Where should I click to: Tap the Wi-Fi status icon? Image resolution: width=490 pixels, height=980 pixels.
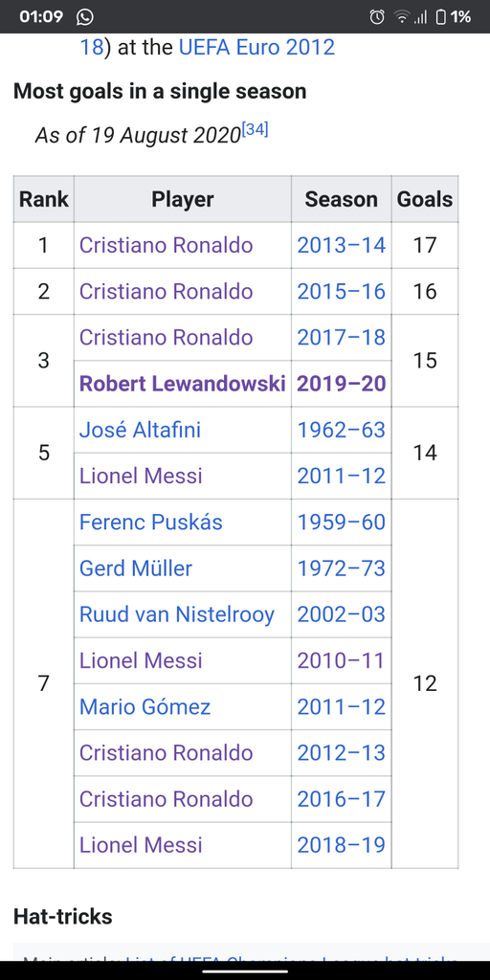[x=401, y=17]
